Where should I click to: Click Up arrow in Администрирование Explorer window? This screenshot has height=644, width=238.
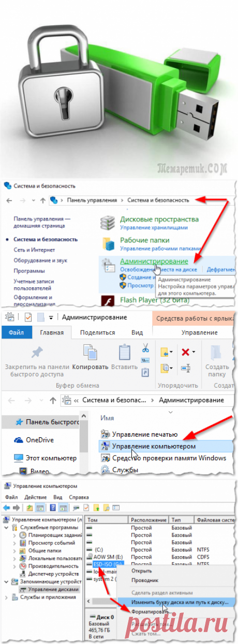coord(52,400)
